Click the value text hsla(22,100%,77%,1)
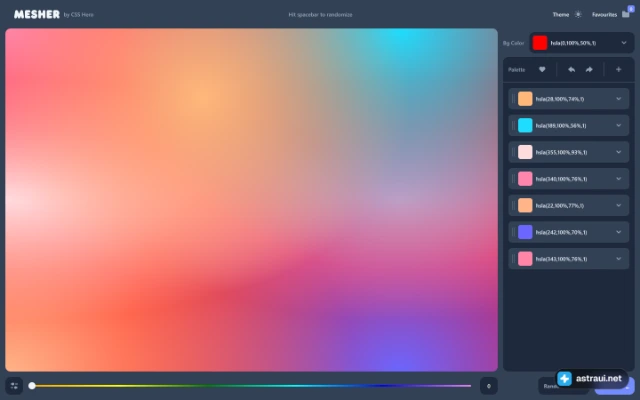The image size is (640, 400). coord(560,205)
